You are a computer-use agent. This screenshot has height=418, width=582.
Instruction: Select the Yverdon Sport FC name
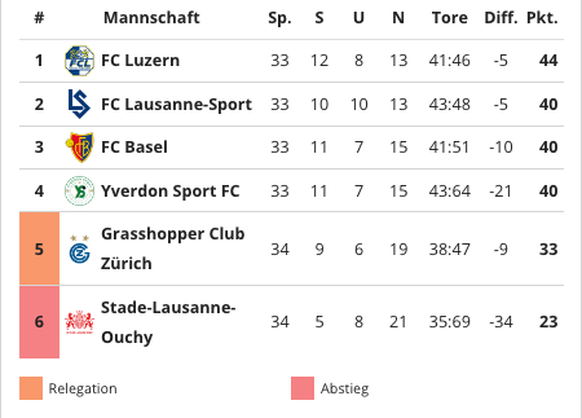[x=170, y=191]
